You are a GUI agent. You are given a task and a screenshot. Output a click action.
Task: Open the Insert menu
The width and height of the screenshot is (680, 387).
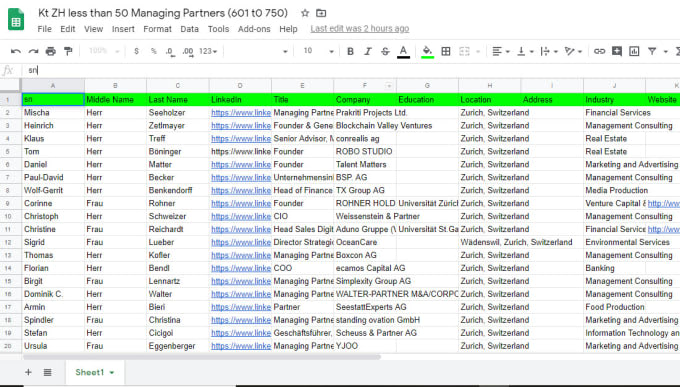point(123,29)
